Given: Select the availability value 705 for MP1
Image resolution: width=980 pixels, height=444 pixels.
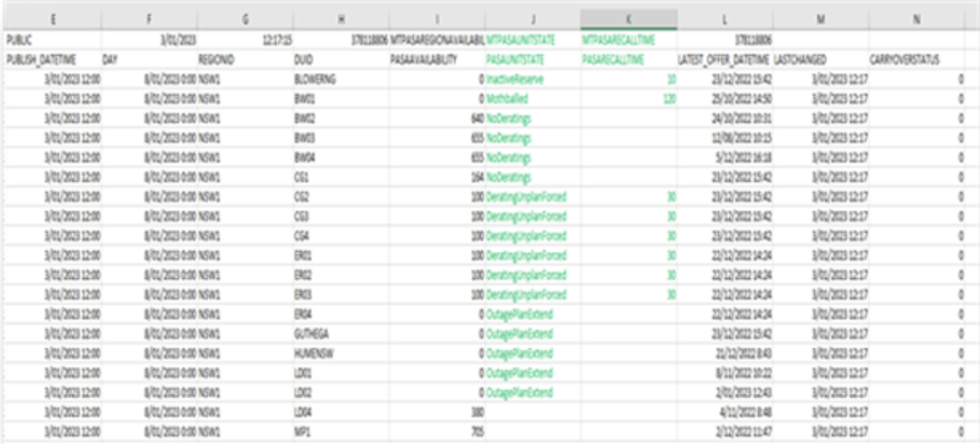Looking at the screenshot, I should pyautogui.click(x=477, y=431).
